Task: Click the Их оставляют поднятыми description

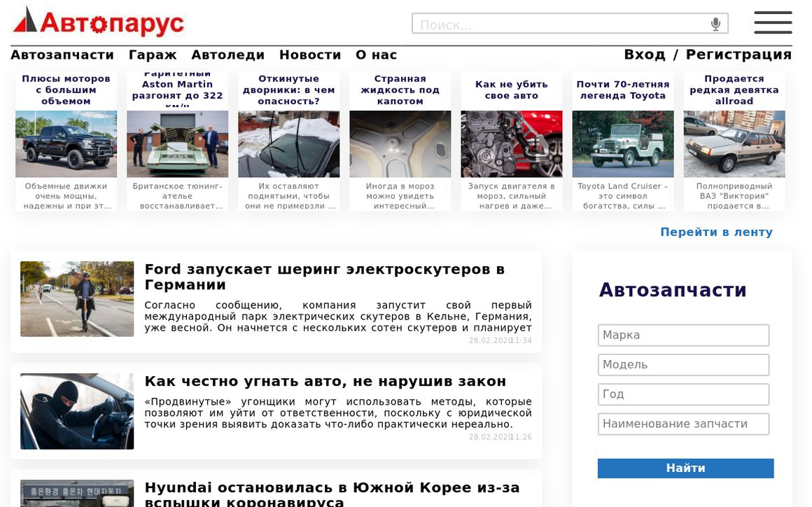Action: click(x=289, y=196)
